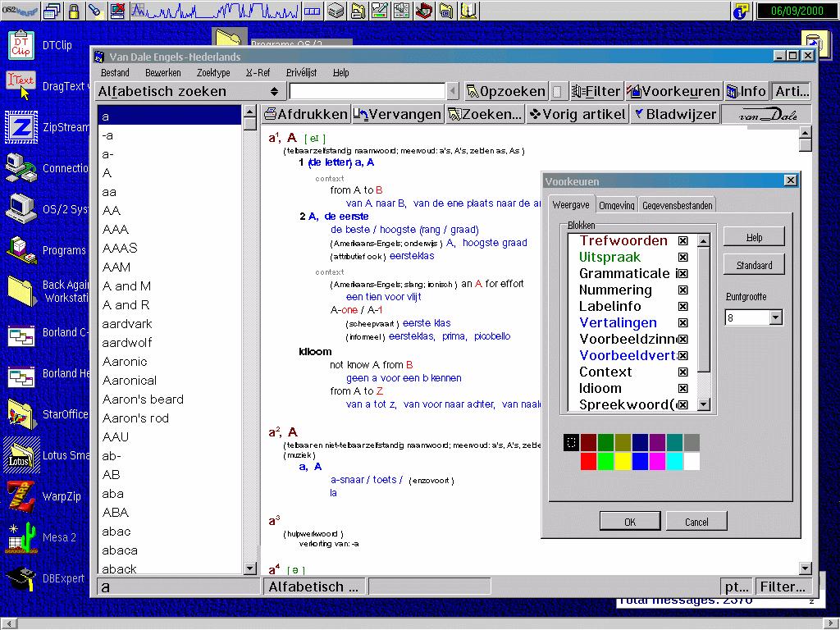This screenshot has height=630, width=840.
Task: Open the Bewerken menu
Action: click(163, 73)
